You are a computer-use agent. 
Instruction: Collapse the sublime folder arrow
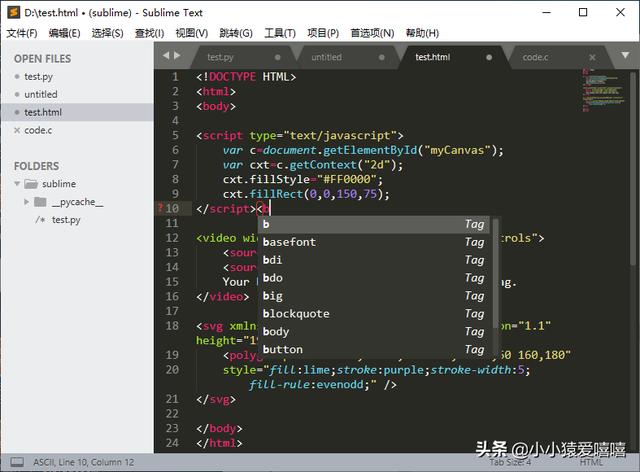click(17, 184)
